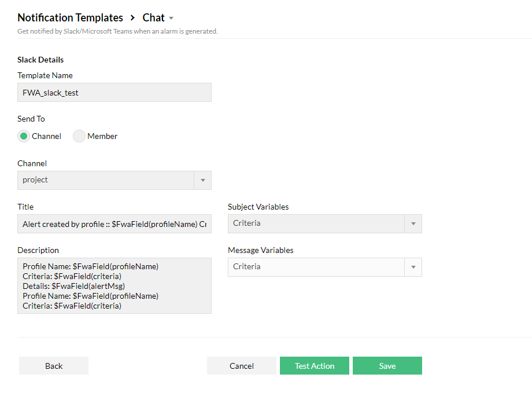Go back using the Back button
The image size is (532, 407).
point(54,366)
